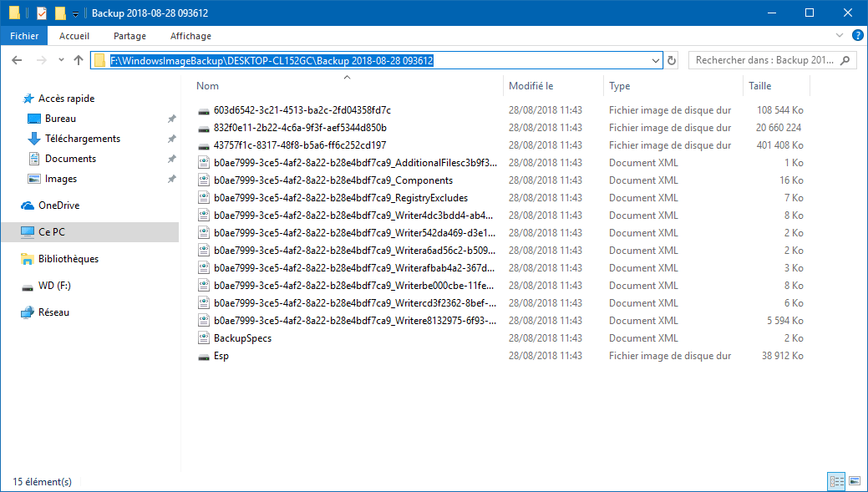Select the Writerafbab4a2 XML file
The width and height of the screenshot is (868, 492).
point(354,268)
